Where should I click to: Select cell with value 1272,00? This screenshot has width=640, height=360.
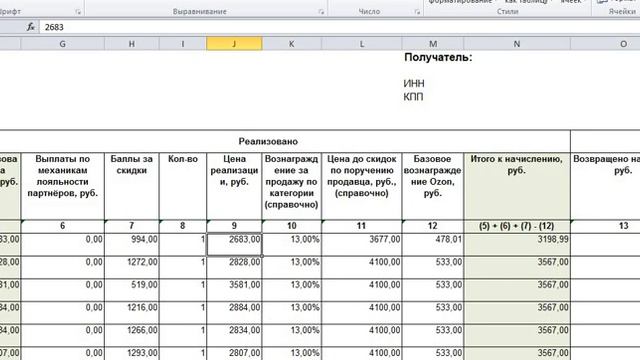[x=131, y=267]
